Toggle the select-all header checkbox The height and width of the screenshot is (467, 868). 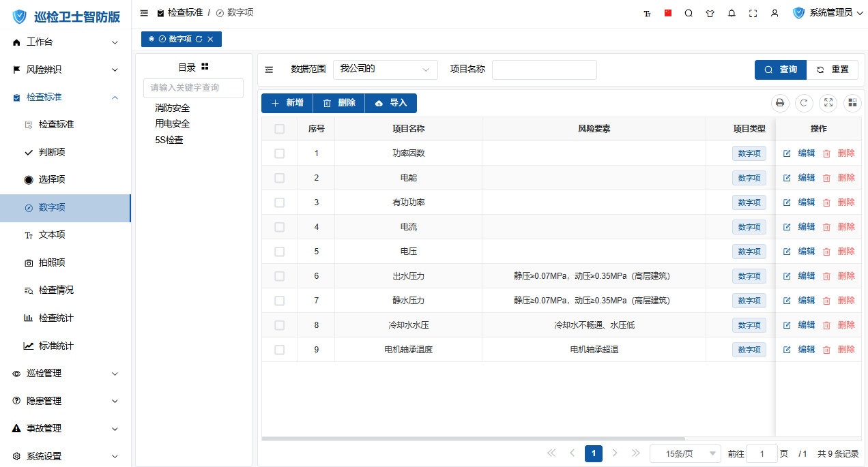coord(279,129)
